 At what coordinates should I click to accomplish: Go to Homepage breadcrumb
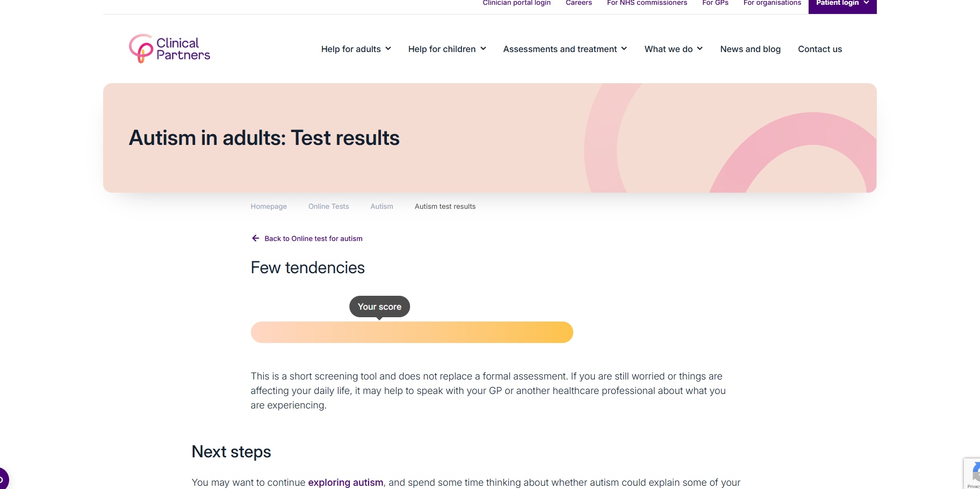coord(269,207)
